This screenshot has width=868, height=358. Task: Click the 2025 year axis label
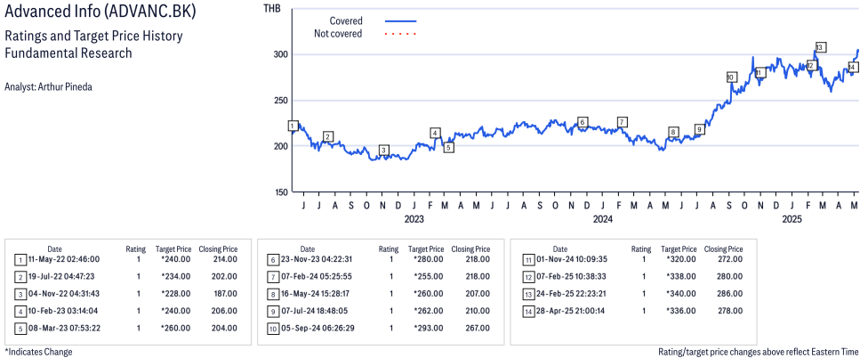[x=792, y=219]
